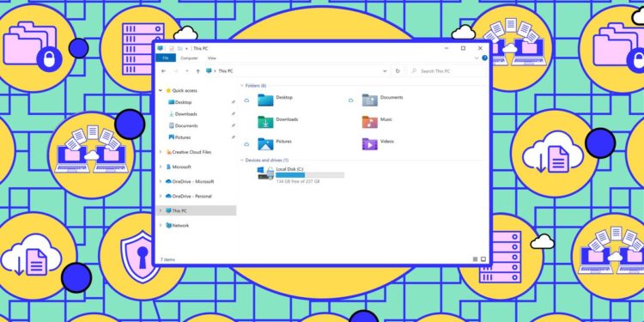
Task: Refresh the This PC view
Action: (x=398, y=71)
